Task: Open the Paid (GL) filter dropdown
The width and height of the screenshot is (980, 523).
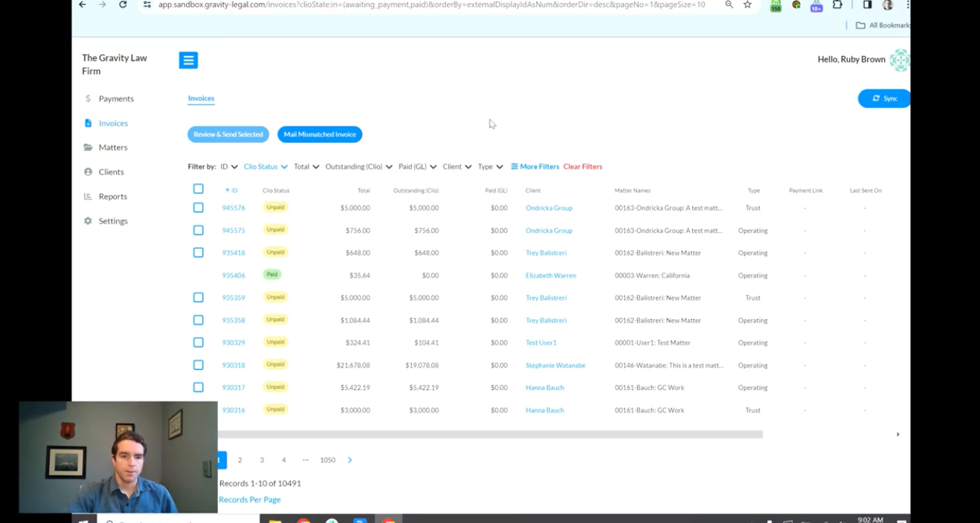Action: coord(418,167)
